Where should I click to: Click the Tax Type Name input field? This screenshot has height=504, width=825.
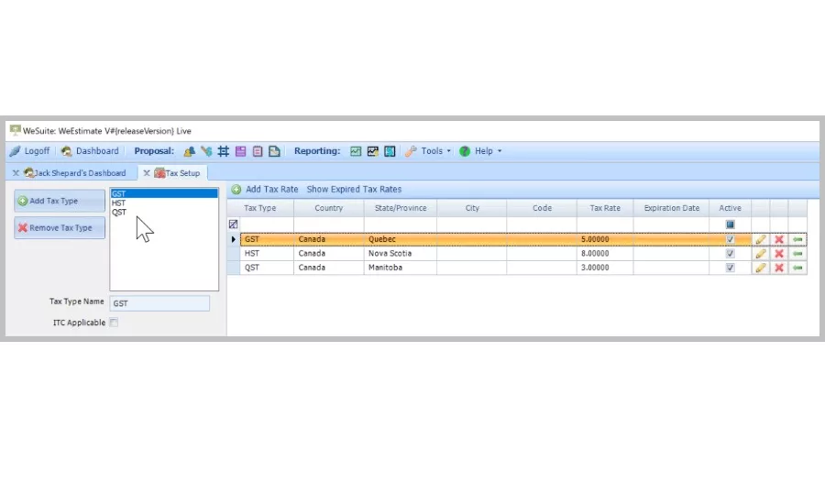(159, 303)
